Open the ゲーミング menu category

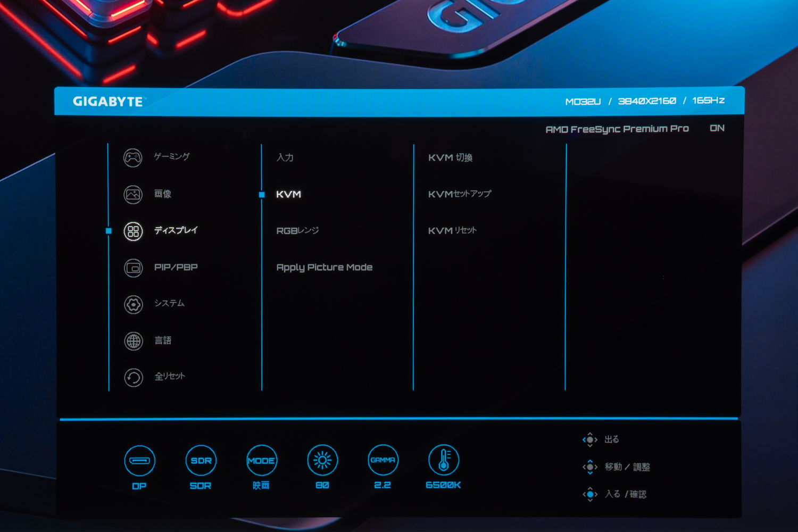click(x=172, y=156)
